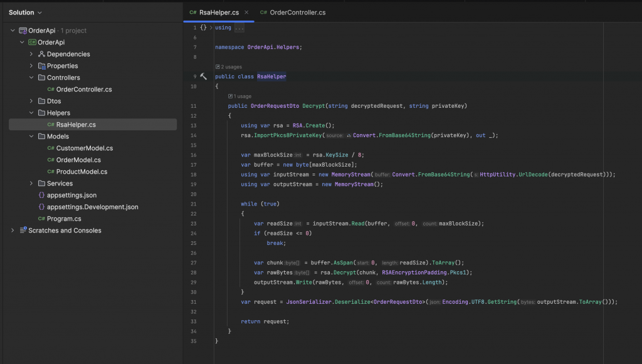Click the appsettings.json braces file icon
Screen dimensions: 642x364
41,195
